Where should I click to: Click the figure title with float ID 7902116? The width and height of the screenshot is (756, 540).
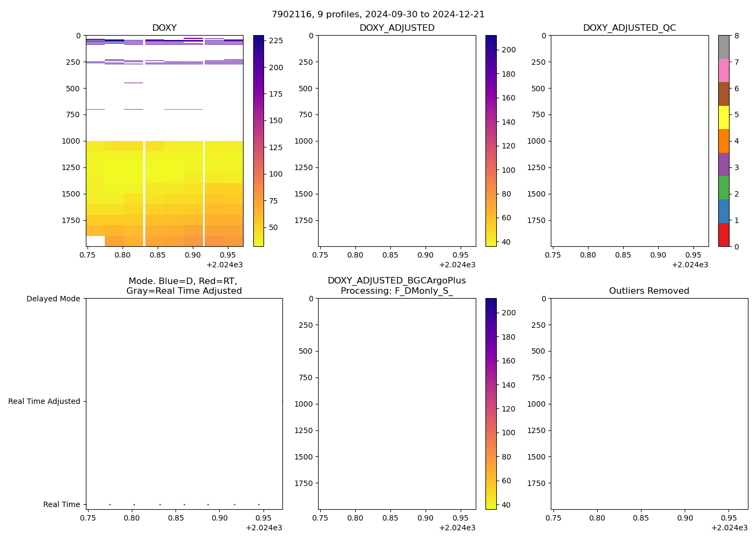click(x=378, y=15)
